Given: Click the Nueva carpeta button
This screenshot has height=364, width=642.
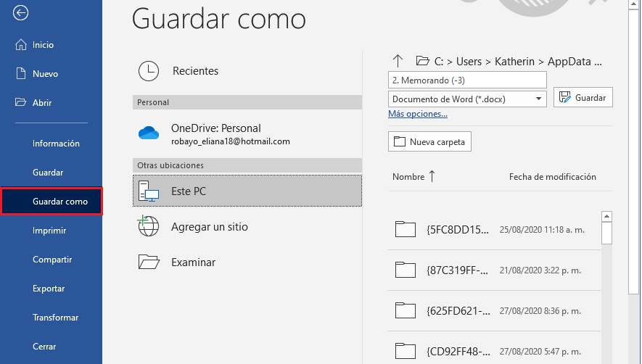Looking at the screenshot, I should (429, 141).
